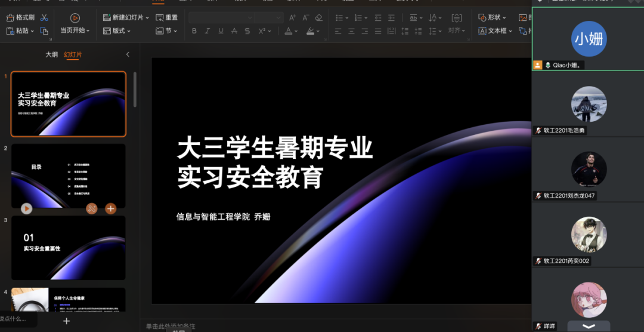Click the bracketed vertical text fit icon
This screenshot has width=644, height=332.
(456, 18)
